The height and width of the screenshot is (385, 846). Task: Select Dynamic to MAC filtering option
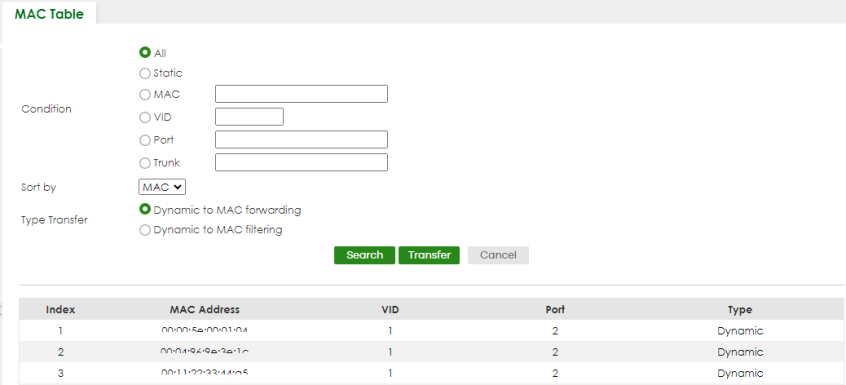click(145, 230)
